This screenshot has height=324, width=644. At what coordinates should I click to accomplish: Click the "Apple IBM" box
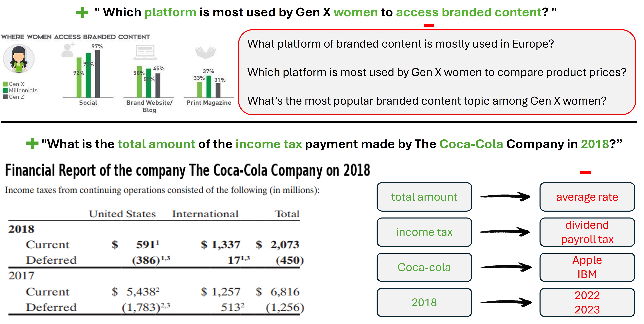point(587,267)
